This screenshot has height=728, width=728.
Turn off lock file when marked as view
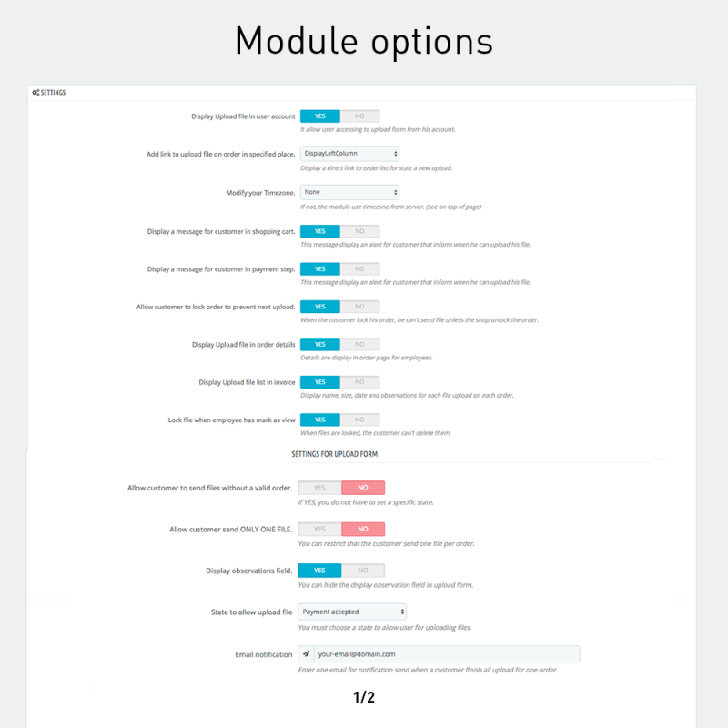(x=359, y=420)
